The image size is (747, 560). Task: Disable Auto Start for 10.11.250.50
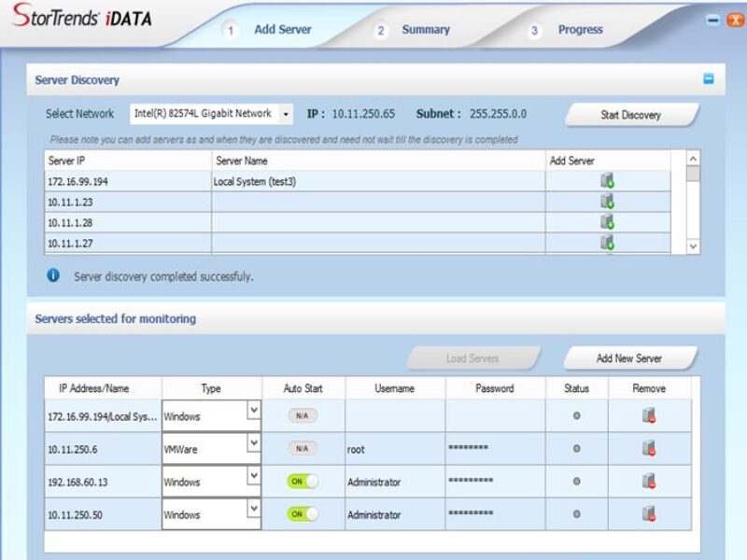click(x=302, y=514)
